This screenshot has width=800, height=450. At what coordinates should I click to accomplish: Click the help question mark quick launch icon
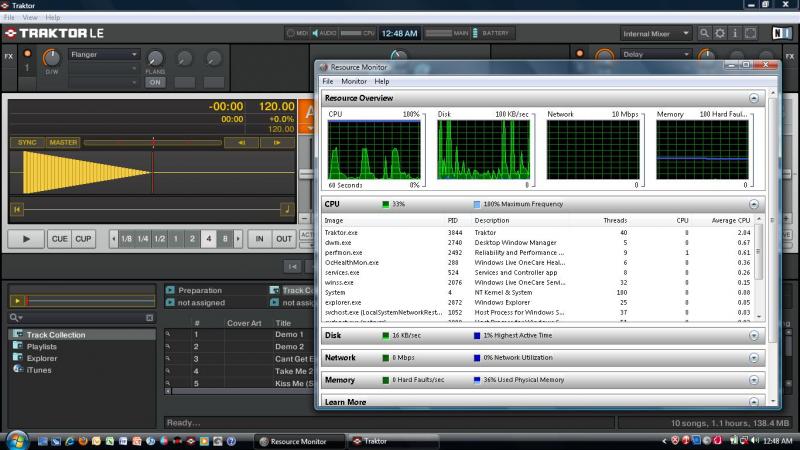(x=231, y=441)
